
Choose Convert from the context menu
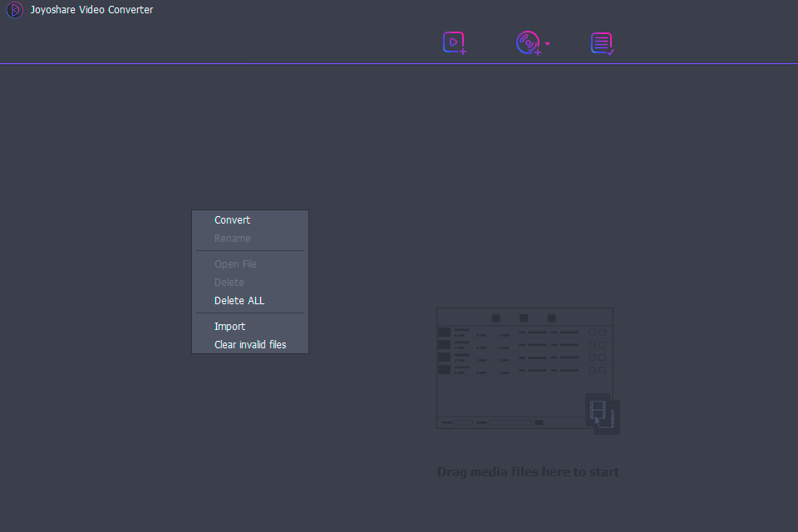232,220
